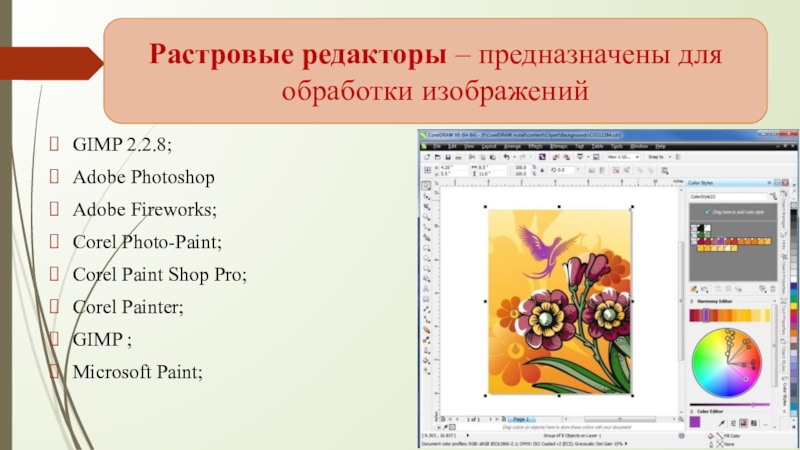
Task: Open the Undo history dropdown arrow
Action: pos(514,157)
